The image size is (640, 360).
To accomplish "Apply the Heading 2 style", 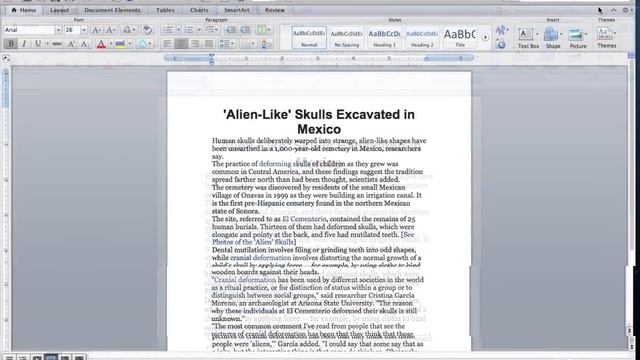I will click(x=422, y=37).
